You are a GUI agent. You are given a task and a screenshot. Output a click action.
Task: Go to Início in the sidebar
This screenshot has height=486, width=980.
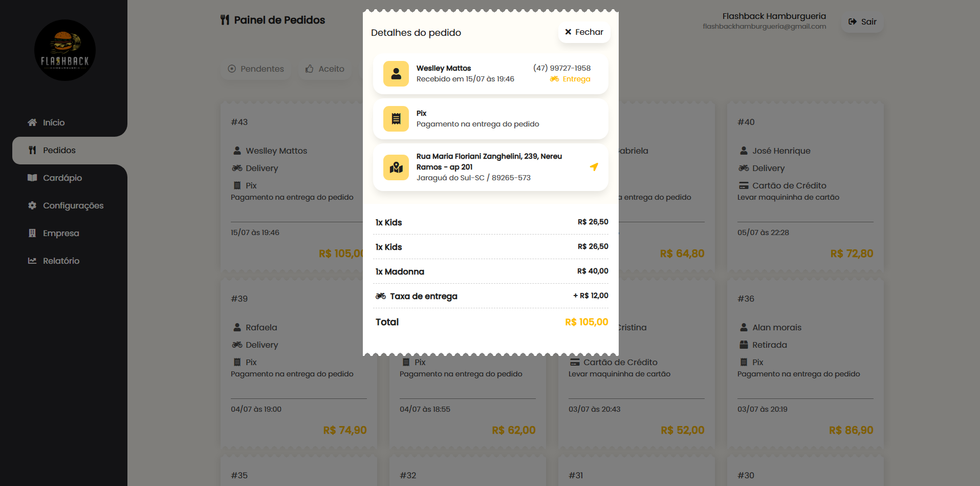[53, 122]
